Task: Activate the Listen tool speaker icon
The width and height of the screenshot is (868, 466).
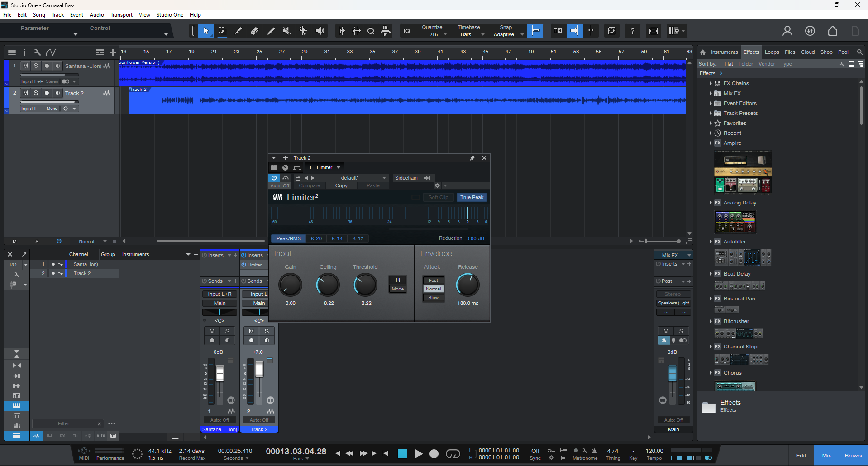Action: click(x=320, y=31)
